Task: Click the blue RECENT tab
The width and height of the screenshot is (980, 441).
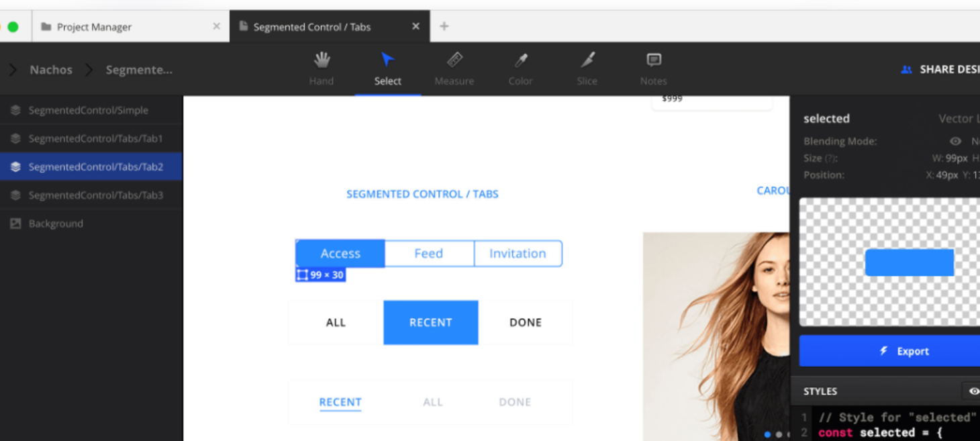Action: [x=431, y=322]
